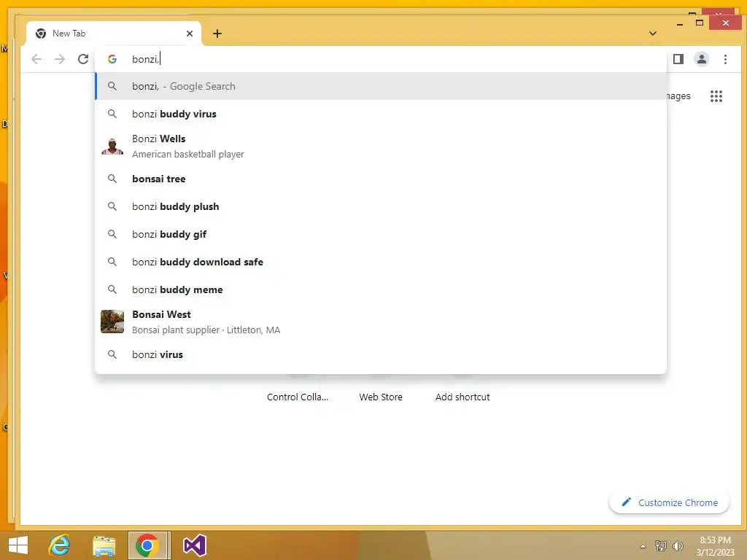Click the Customize Chrome button
The image size is (747, 560).
pos(669,502)
